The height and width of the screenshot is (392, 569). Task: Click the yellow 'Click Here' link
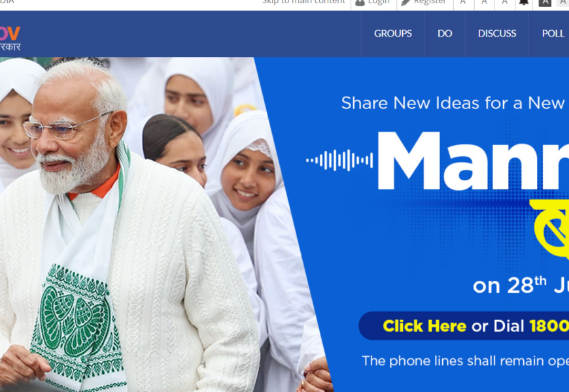click(x=424, y=326)
